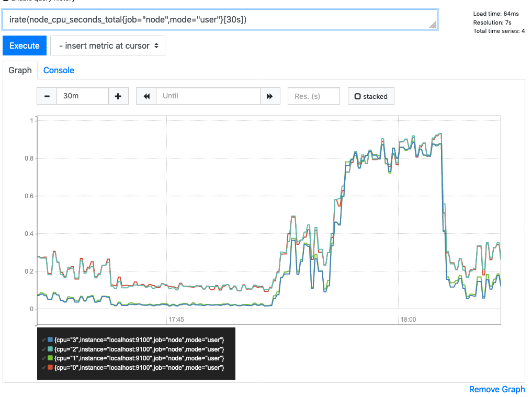The image size is (532, 397).
Task: Click the Until end-time input
Action: coord(208,96)
